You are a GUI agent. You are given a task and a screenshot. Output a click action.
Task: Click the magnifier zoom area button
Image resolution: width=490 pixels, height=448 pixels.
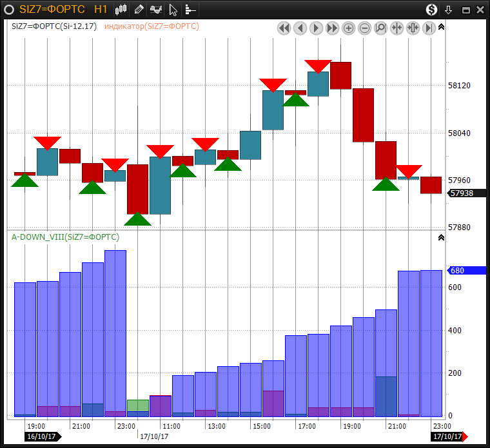[x=380, y=28]
